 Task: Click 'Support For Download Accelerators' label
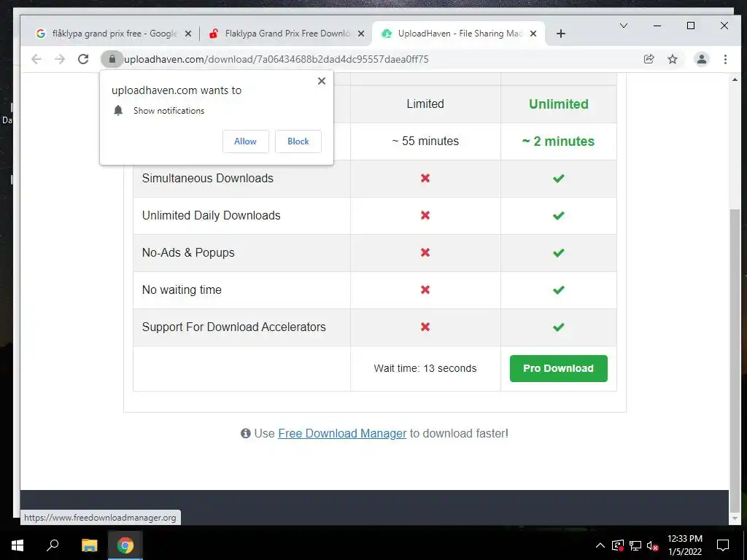pos(234,327)
